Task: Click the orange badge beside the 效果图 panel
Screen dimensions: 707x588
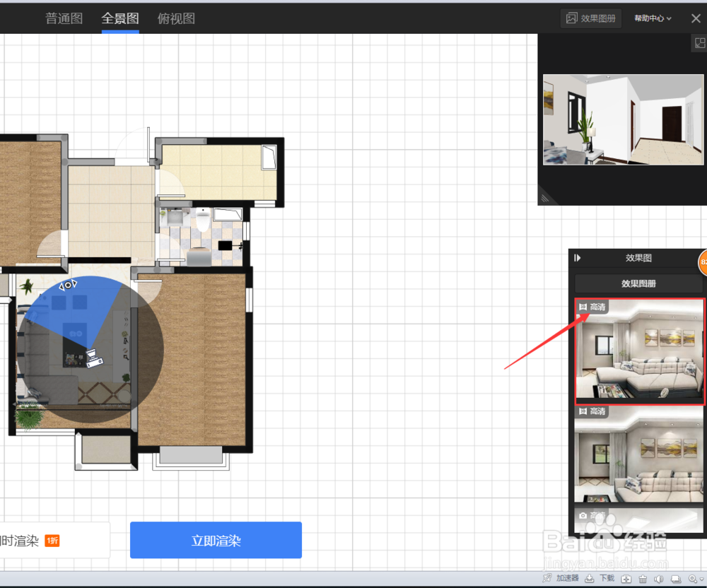Action: tap(703, 262)
